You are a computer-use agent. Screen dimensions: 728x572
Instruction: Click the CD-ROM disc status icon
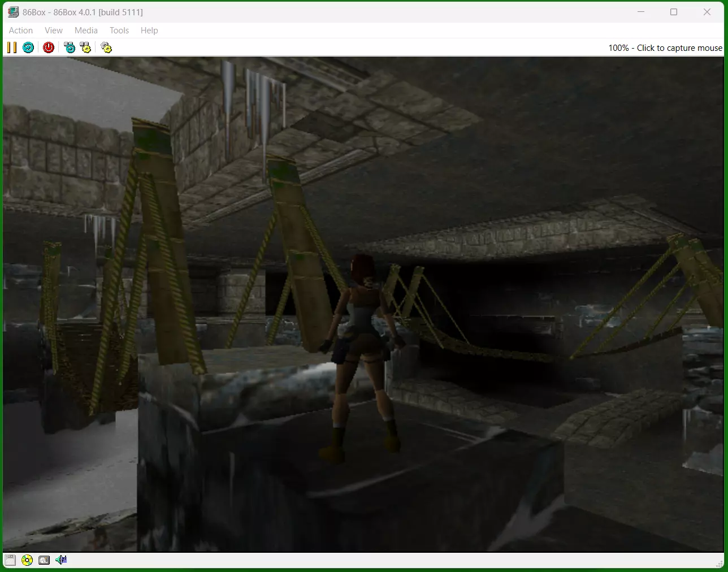tap(27, 560)
